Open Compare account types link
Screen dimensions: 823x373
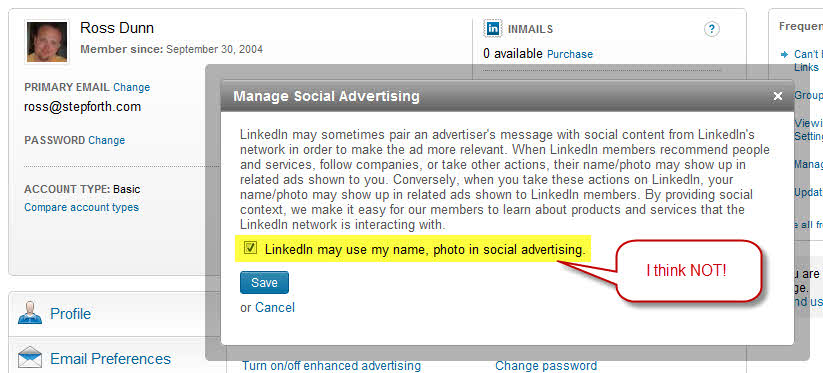tap(81, 207)
